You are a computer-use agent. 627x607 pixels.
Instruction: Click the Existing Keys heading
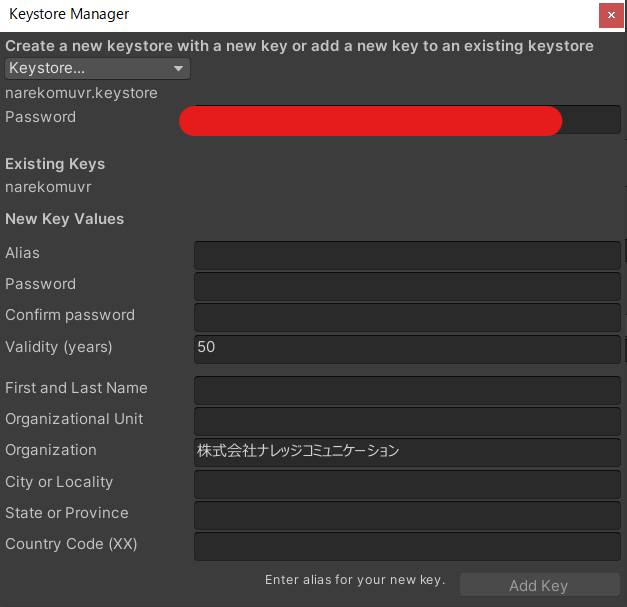point(55,164)
